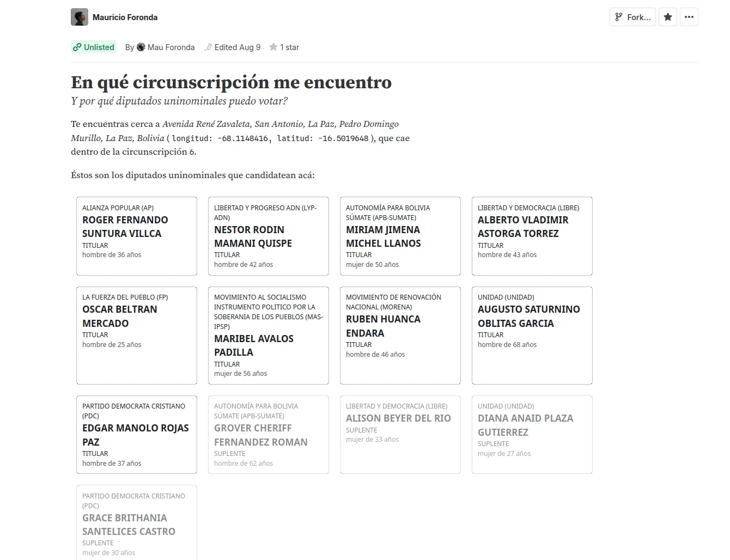The image size is (730, 560).
Task: Select the Diana Anaid Plaza Gutierrez card
Action: point(532,434)
